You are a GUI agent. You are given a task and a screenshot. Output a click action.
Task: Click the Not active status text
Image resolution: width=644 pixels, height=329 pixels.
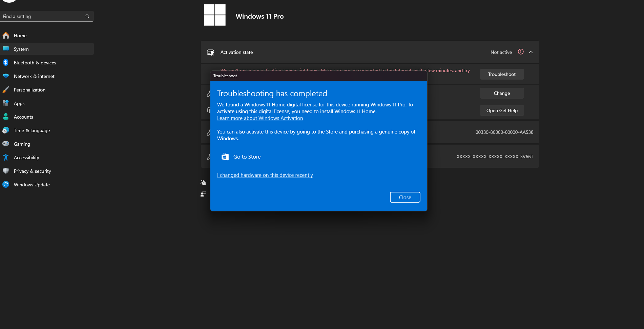pyautogui.click(x=501, y=52)
